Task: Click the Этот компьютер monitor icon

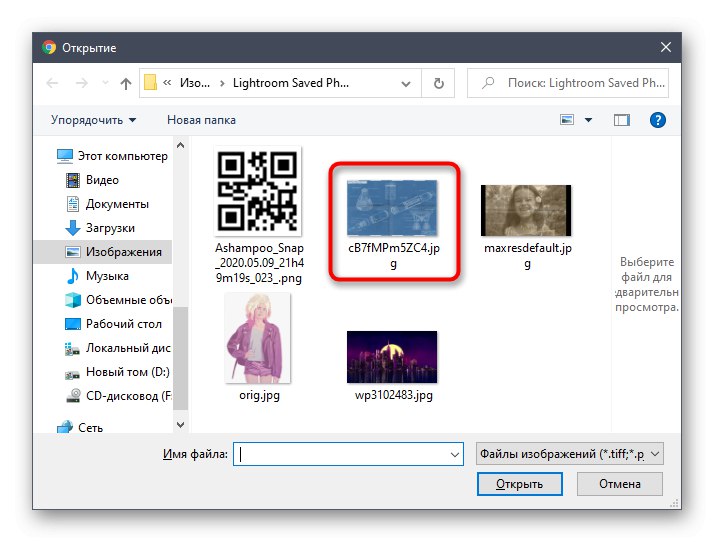Action: pyautogui.click(x=65, y=156)
